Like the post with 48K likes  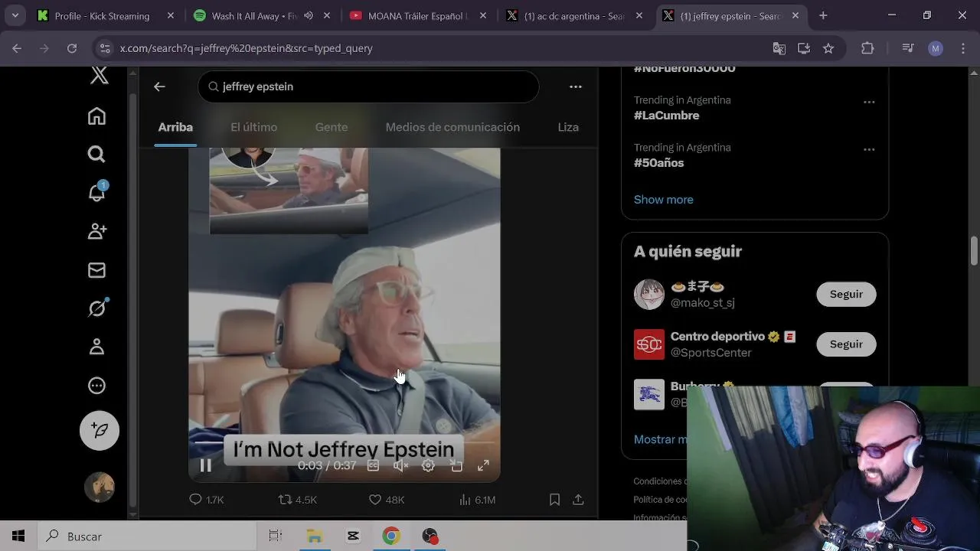[387, 500]
